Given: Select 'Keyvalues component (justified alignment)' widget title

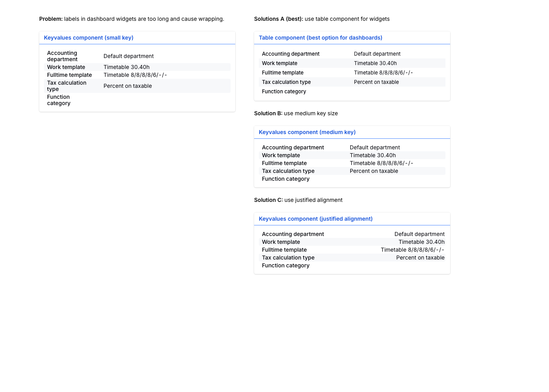Looking at the screenshot, I should pos(316,219).
